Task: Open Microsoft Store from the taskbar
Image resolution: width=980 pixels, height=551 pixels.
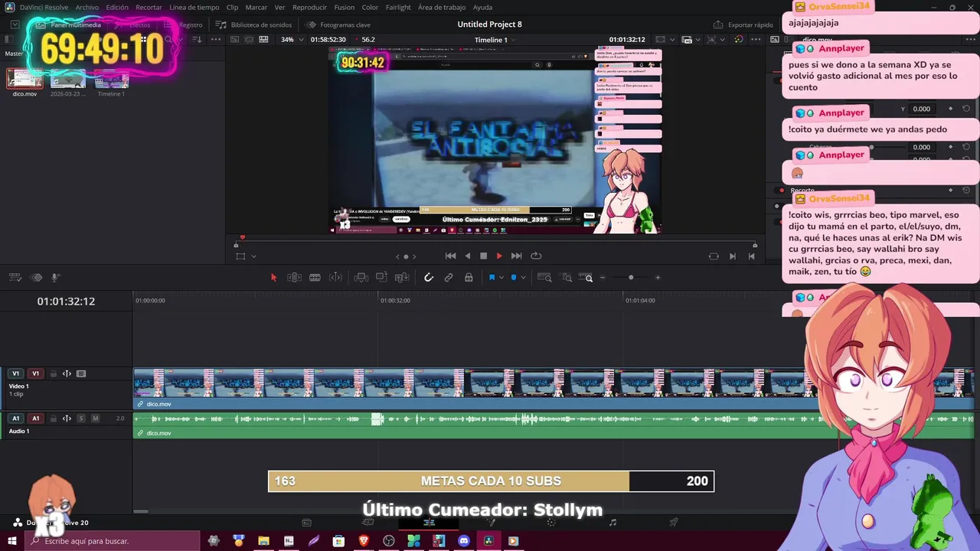Action: (338, 541)
